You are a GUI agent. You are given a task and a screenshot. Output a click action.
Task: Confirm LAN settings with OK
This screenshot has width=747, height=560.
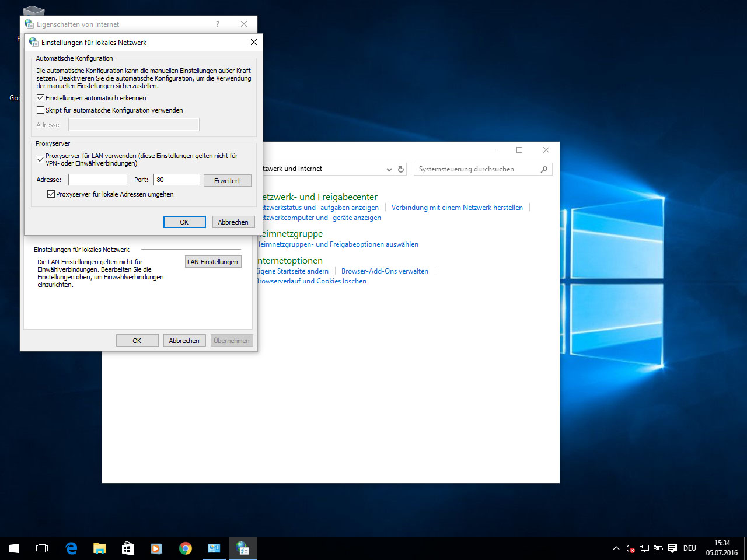(x=184, y=222)
